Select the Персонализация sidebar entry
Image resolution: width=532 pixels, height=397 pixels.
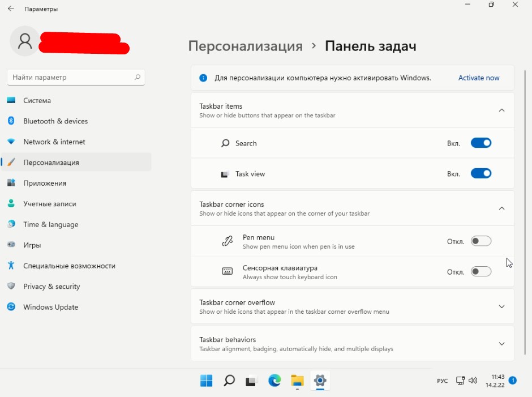(x=76, y=163)
